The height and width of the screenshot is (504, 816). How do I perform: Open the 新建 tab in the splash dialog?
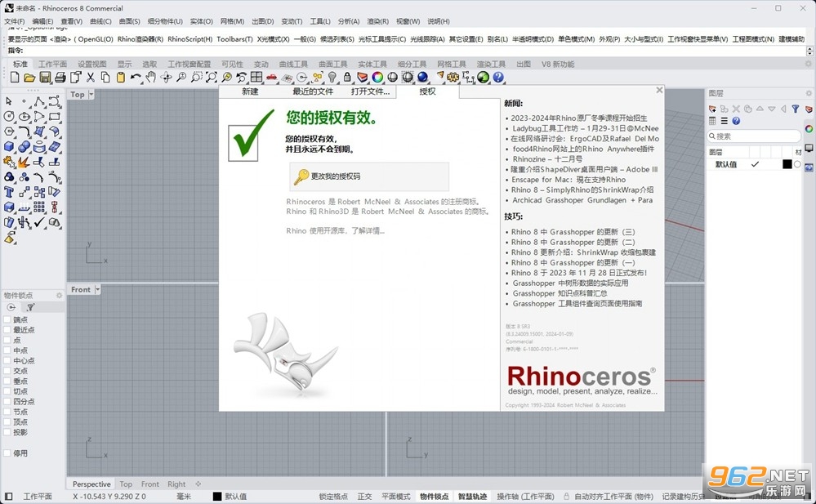250,91
